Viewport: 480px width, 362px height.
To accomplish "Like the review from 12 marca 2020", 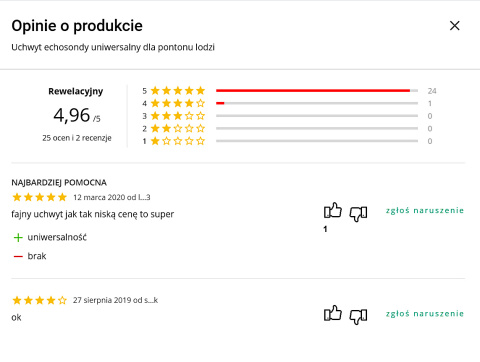I will pyautogui.click(x=333, y=210).
